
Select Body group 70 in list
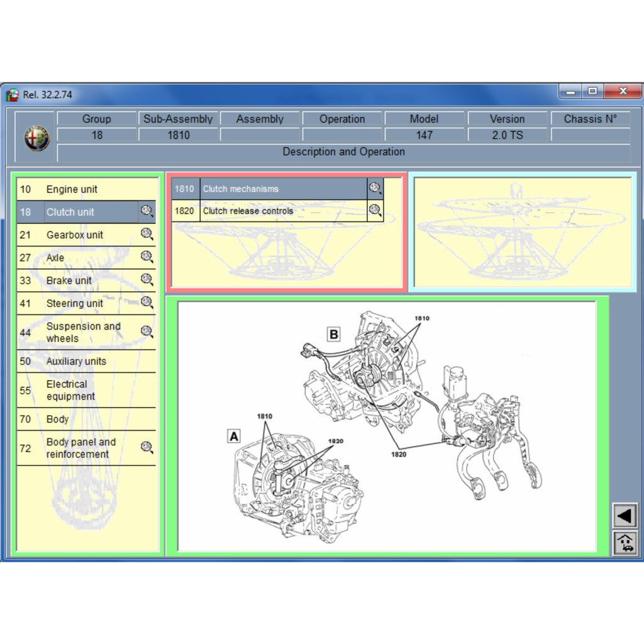[x=57, y=419]
